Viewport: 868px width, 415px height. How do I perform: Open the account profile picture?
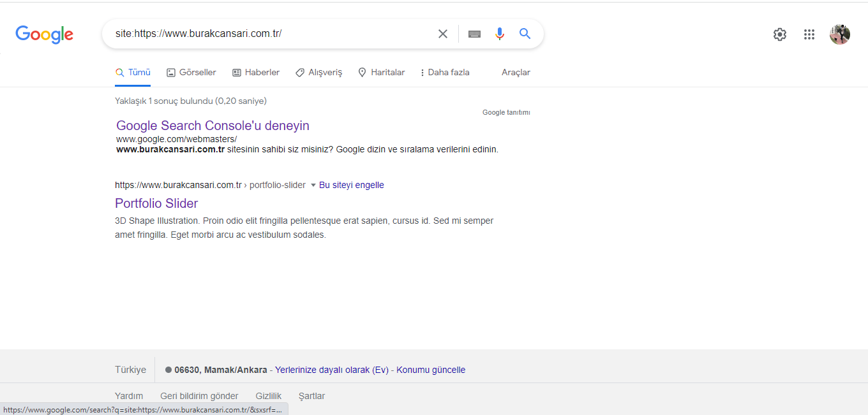point(840,34)
